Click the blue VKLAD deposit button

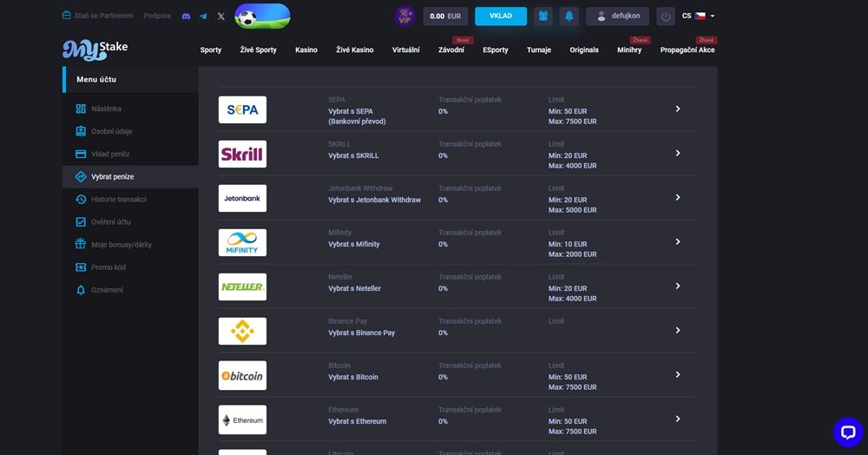(x=500, y=16)
